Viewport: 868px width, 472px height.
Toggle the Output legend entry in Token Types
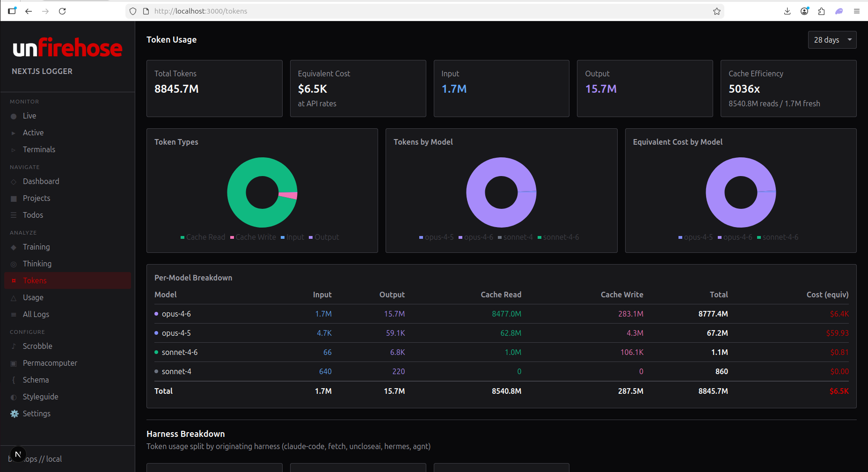tap(324, 237)
